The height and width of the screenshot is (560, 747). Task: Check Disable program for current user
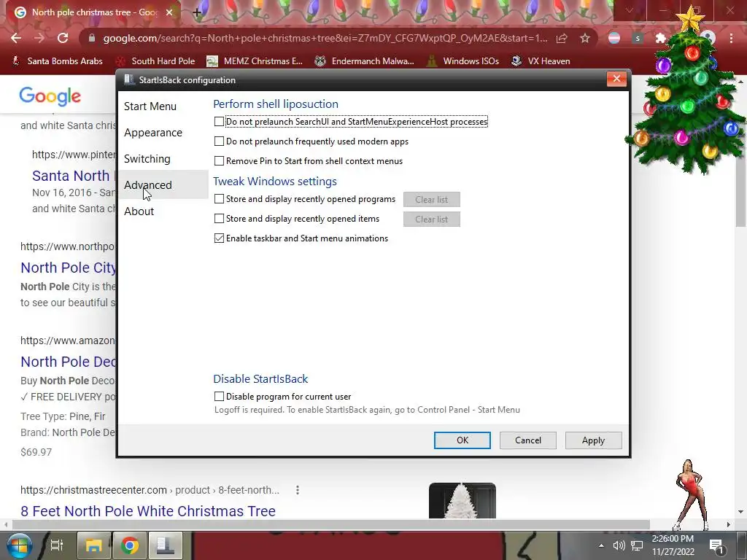[x=219, y=396]
